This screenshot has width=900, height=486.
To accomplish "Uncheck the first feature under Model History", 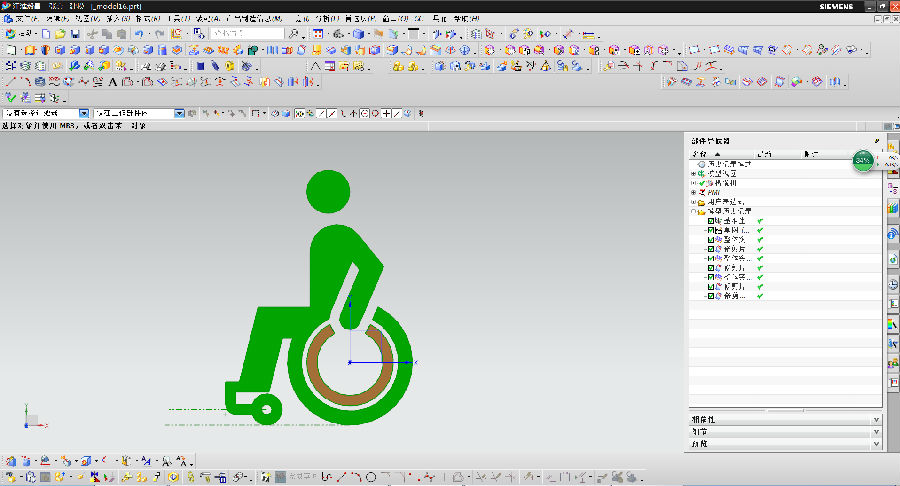I will 711,221.
